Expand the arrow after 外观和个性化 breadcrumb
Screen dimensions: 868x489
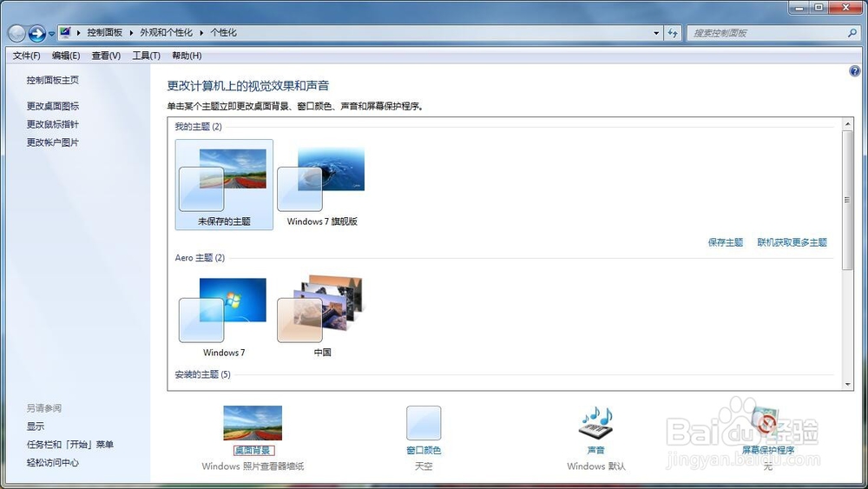[201, 33]
